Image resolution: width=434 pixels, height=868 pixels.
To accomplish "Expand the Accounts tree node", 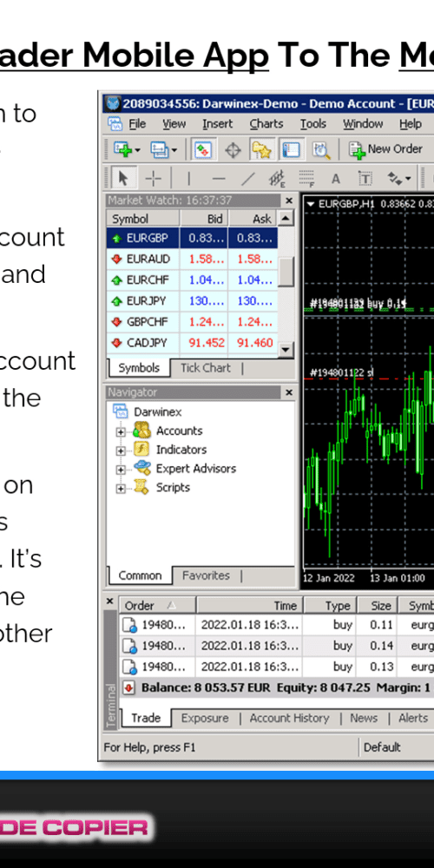I will coord(121,431).
